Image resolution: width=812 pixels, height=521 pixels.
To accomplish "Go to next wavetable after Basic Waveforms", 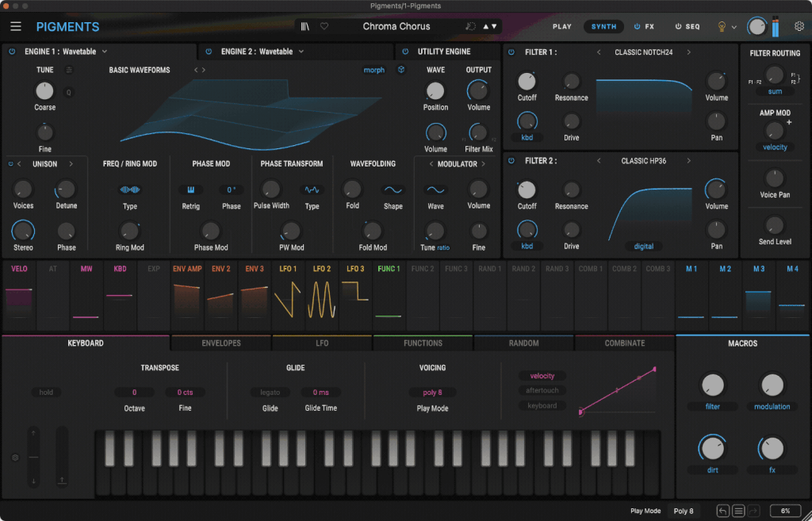I will pos(204,70).
